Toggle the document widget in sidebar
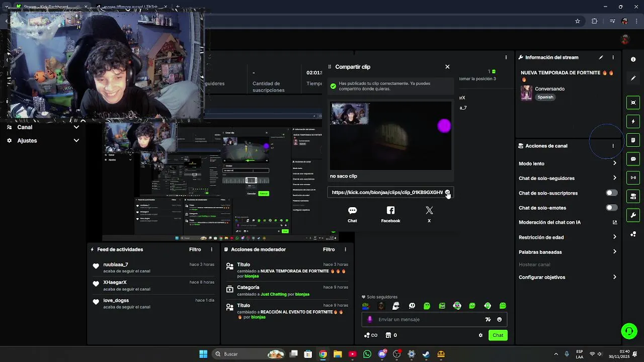644x362 pixels. coord(633,140)
